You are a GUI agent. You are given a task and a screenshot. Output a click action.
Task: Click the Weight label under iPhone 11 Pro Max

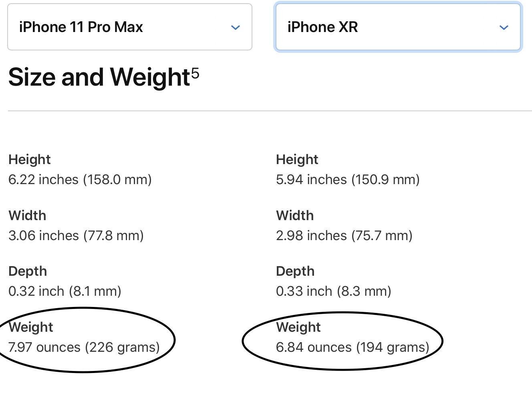tap(31, 327)
